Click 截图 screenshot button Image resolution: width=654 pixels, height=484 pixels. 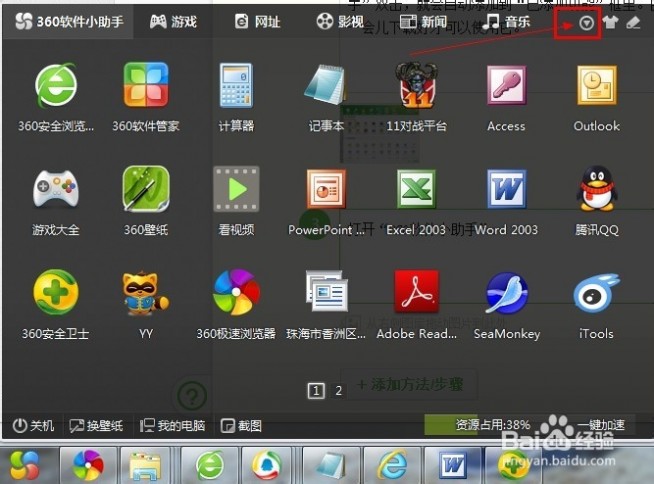241,426
